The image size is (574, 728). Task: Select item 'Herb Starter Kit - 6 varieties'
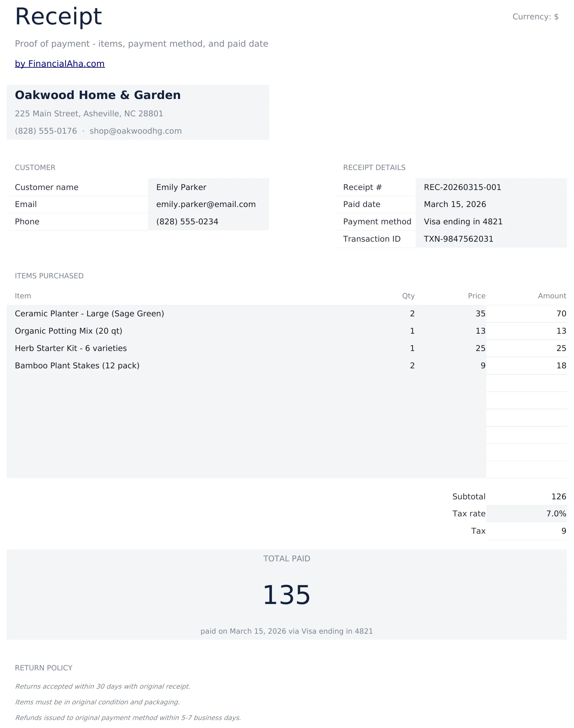point(71,348)
